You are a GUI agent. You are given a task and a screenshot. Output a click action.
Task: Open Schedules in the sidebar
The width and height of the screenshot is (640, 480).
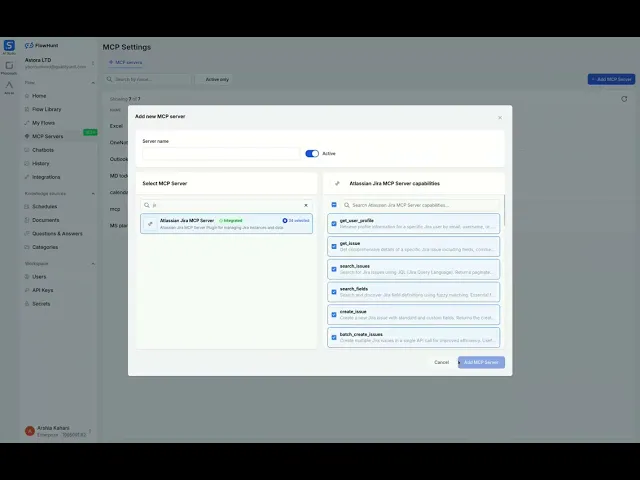[44, 207]
